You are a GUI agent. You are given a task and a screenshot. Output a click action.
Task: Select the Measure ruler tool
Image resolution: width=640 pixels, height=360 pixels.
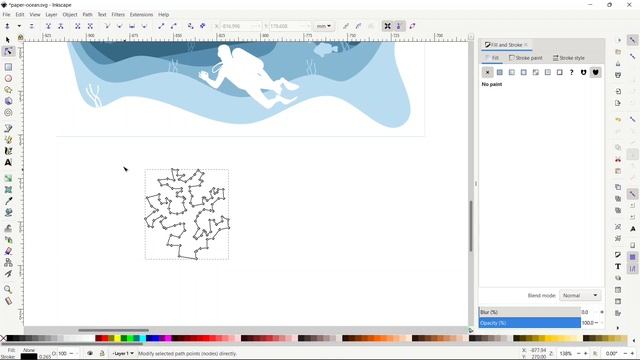click(x=8, y=301)
